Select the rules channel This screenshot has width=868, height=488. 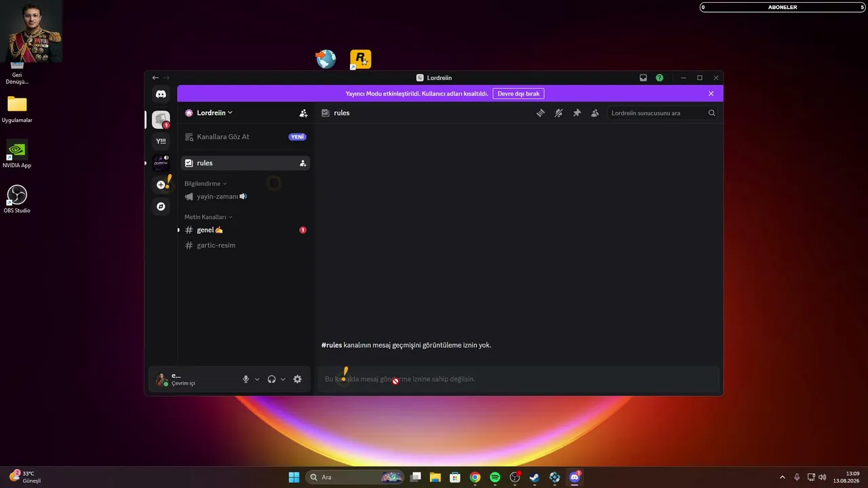click(245, 163)
